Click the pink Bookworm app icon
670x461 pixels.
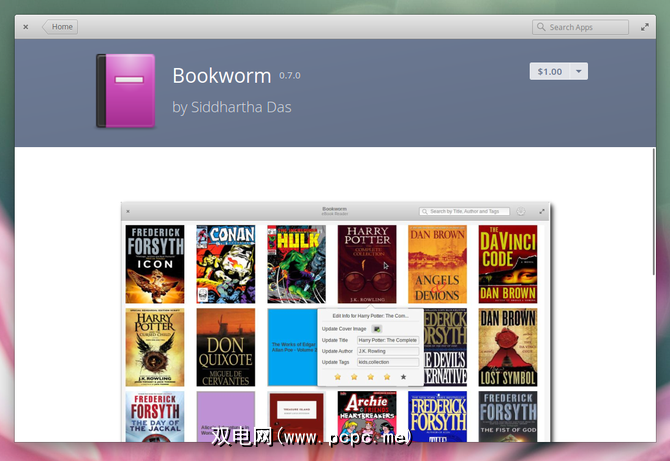pyautogui.click(x=126, y=91)
